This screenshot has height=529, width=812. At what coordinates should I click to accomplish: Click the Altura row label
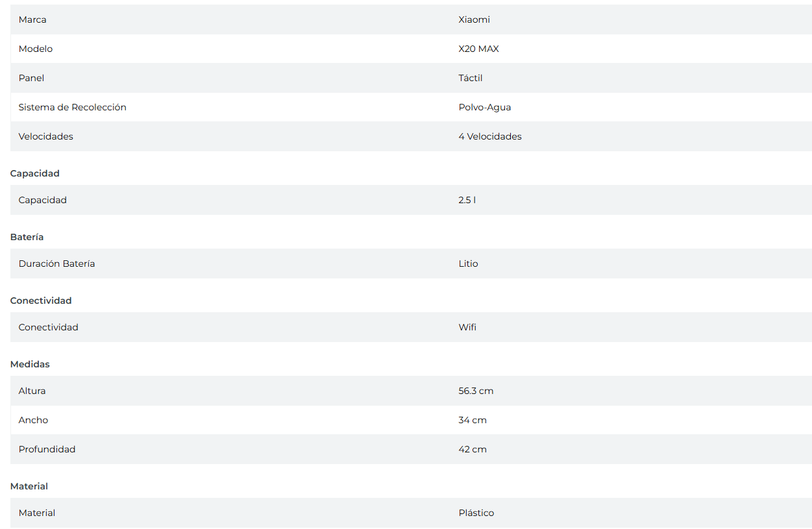(x=32, y=391)
